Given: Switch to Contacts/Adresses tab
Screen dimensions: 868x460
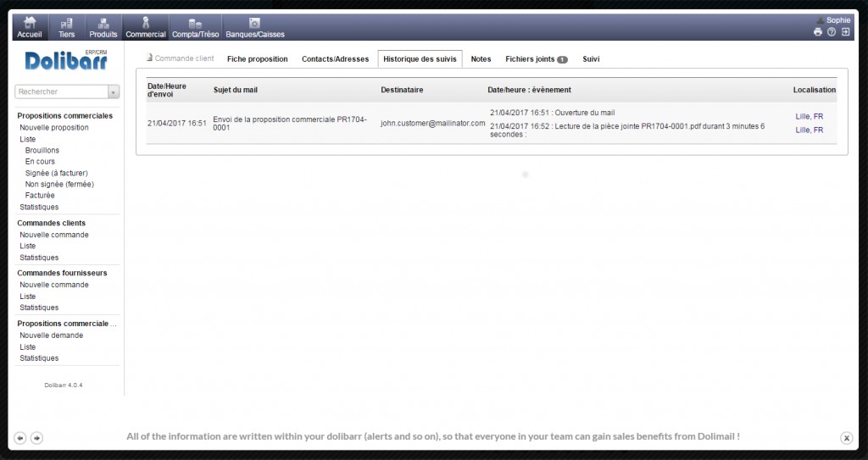Looking at the screenshot, I should point(335,58).
